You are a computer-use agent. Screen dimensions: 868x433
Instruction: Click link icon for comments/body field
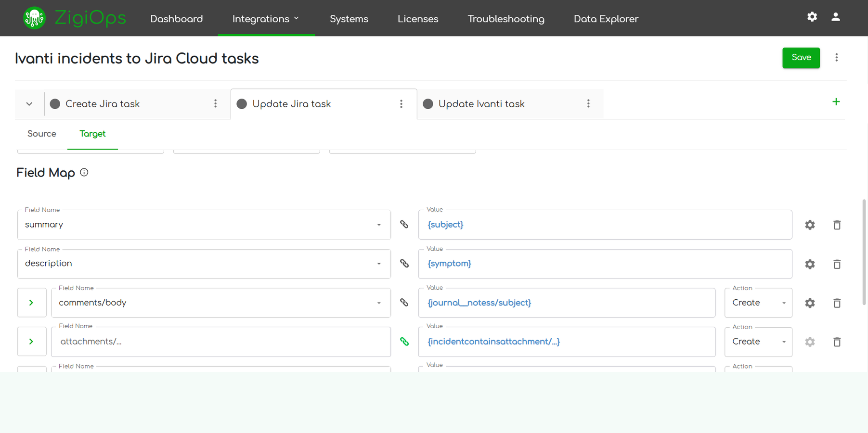(404, 303)
